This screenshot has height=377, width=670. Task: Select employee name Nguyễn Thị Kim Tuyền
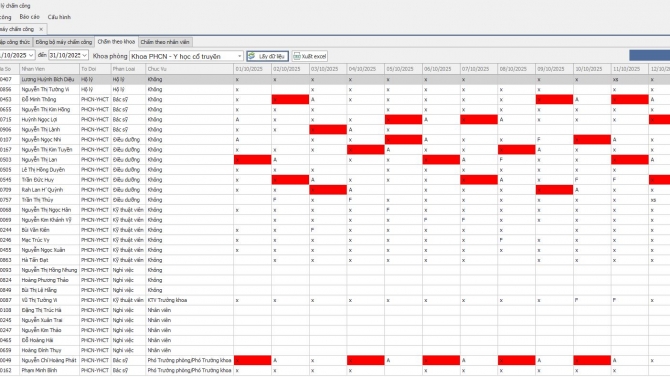pos(47,150)
